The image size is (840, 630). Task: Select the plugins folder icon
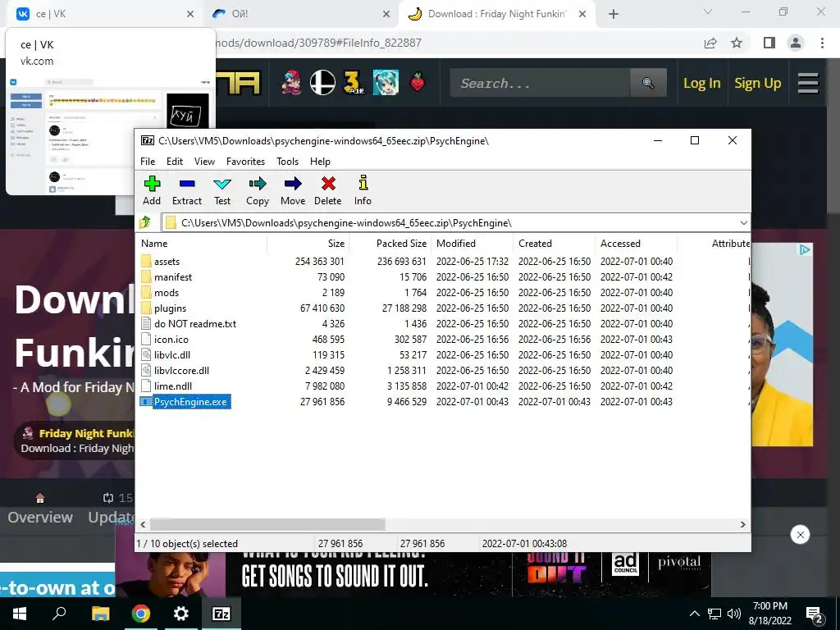[x=146, y=308]
